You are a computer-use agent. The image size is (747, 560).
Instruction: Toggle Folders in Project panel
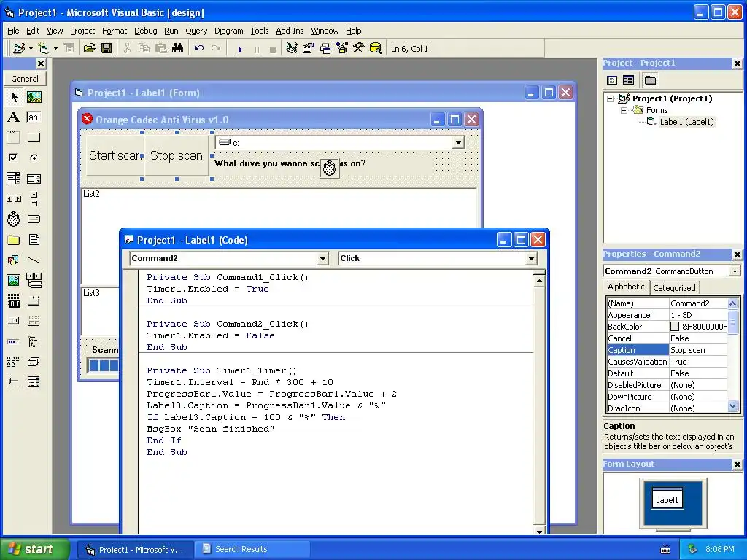pyautogui.click(x=650, y=80)
